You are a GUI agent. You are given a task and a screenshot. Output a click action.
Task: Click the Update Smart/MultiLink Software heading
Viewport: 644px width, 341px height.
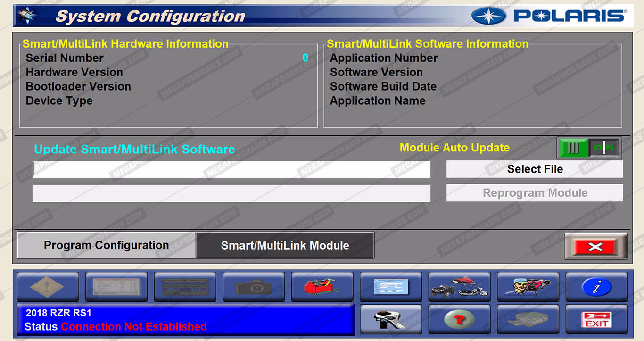[x=134, y=150]
